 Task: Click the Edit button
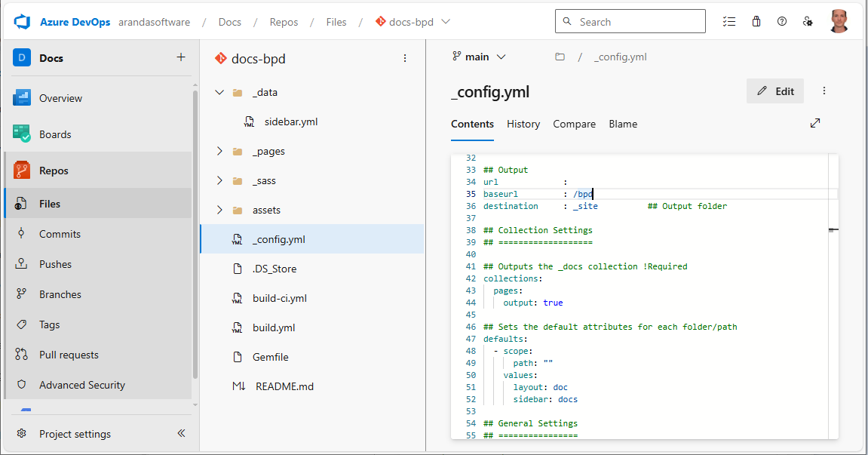point(775,91)
